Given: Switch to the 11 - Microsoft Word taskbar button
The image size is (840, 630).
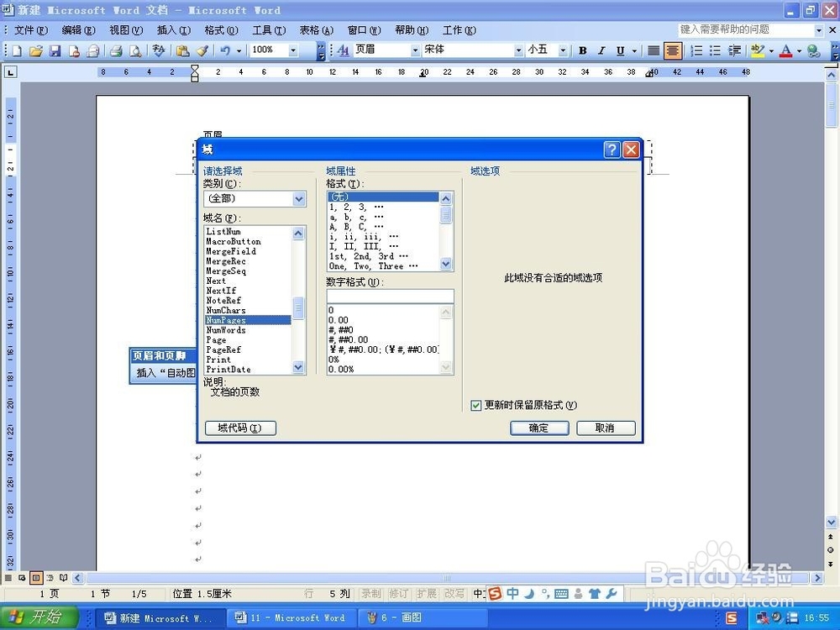Looking at the screenshot, I should point(291,617).
